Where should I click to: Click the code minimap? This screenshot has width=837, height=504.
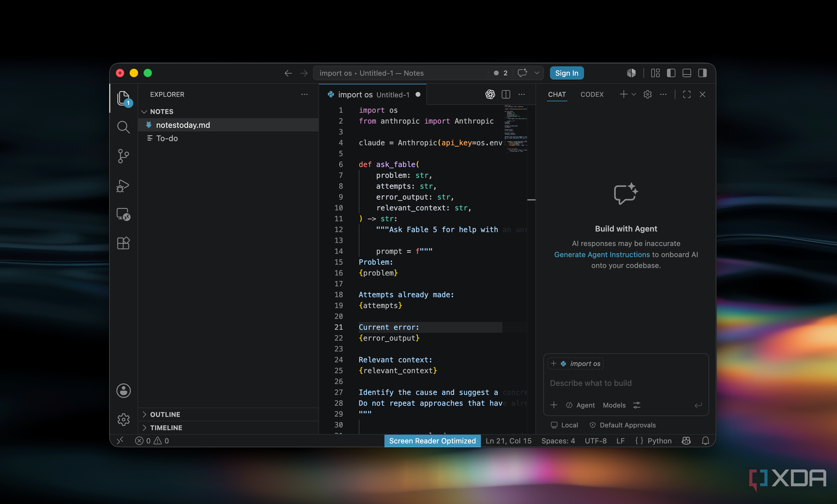click(x=515, y=128)
